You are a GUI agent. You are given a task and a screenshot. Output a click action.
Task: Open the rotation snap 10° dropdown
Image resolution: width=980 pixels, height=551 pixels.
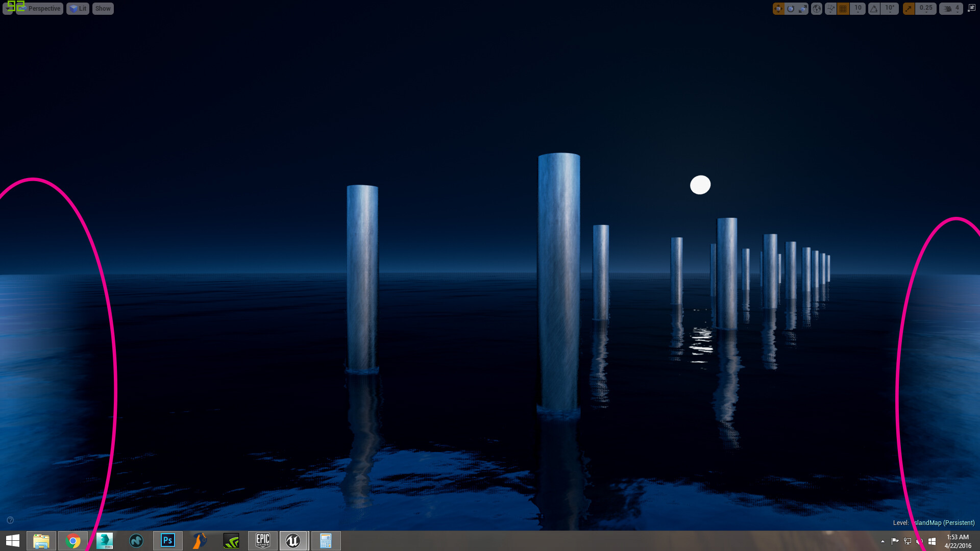(x=890, y=9)
